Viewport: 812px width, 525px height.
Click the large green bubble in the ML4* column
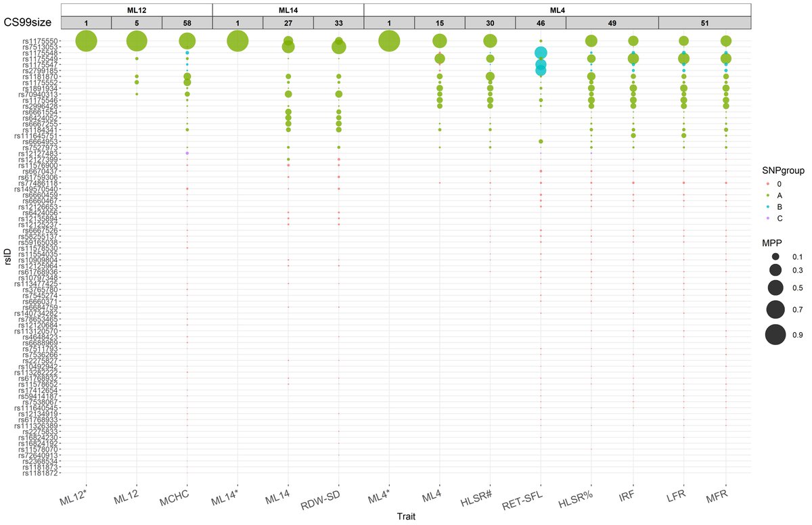(x=389, y=41)
